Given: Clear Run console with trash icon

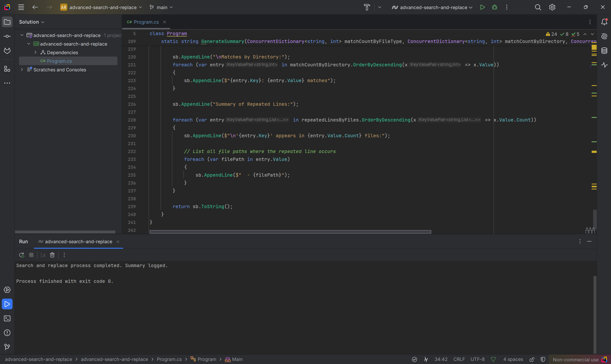Looking at the screenshot, I should [x=52, y=255].
